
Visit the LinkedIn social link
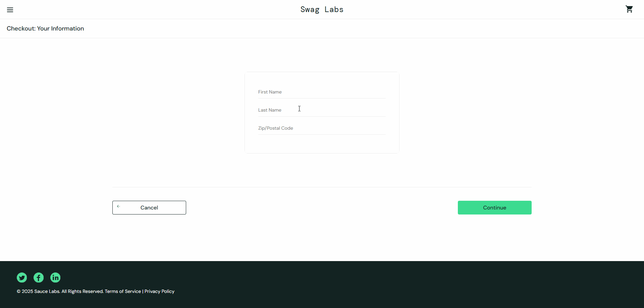click(55, 278)
